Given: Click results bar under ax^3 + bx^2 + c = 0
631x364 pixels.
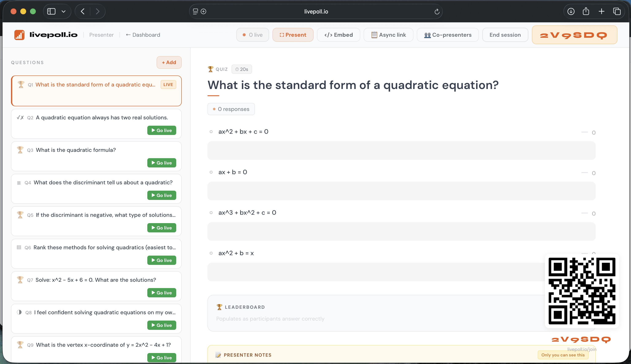Looking at the screenshot, I should pyautogui.click(x=401, y=232).
